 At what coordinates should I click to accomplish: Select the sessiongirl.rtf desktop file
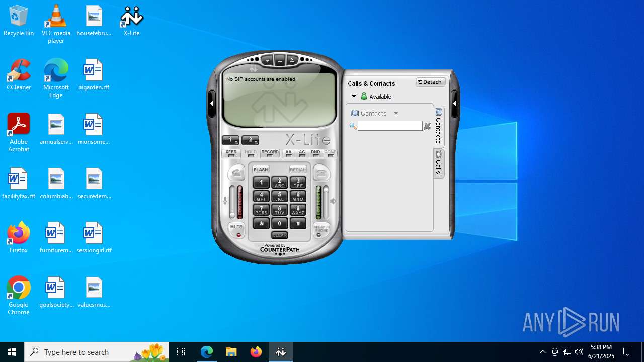coord(94,238)
